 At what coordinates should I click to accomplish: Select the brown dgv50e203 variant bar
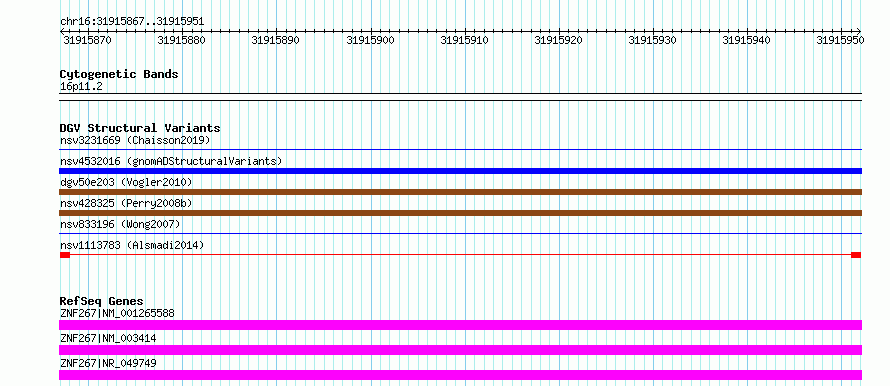(460, 192)
